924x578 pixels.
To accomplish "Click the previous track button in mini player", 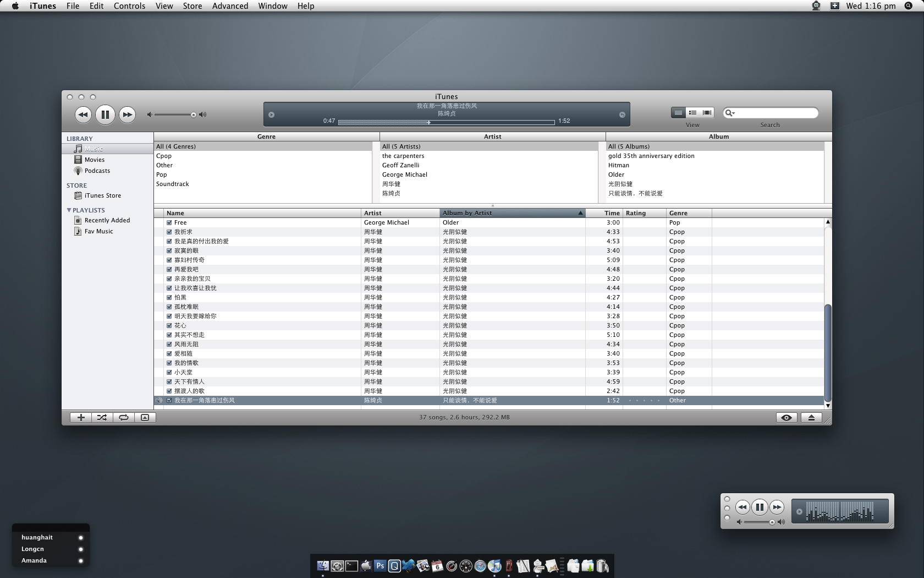I will click(x=743, y=507).
